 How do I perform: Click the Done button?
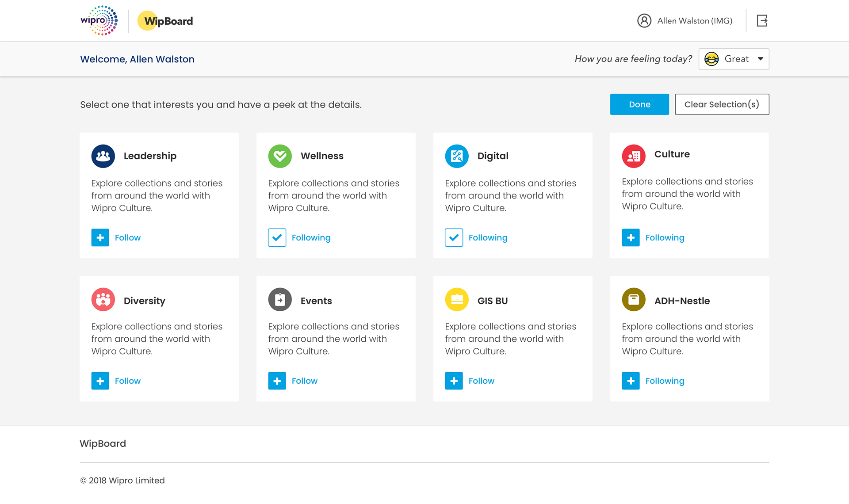pyautogui.click(x=639, y=104)
